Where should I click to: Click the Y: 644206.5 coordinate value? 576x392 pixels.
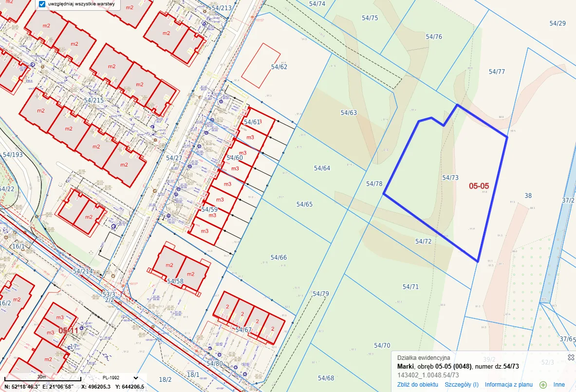[130, 387]
